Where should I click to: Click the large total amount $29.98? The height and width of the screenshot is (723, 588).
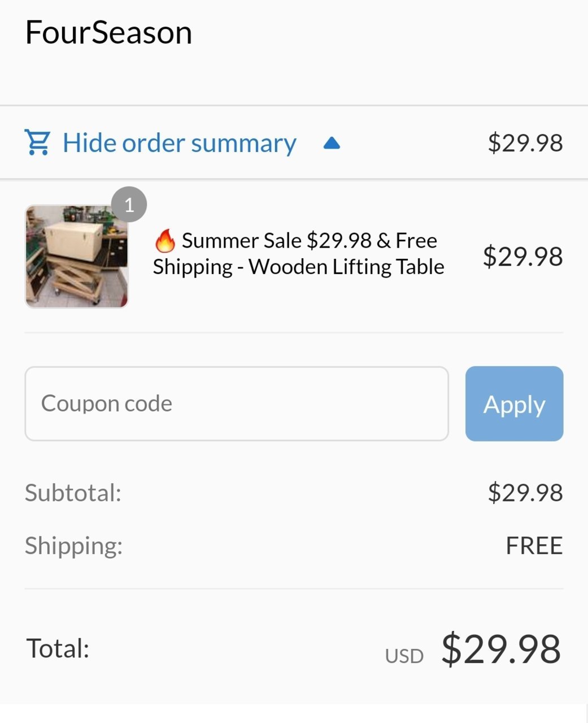[x=501, y=649]
